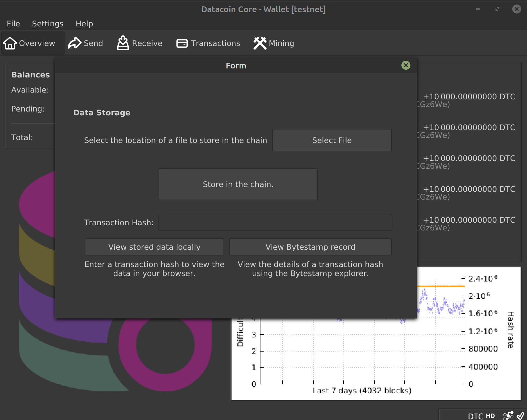Viewport: 527px width, 420px height.
Task: Click View stored data locally button
Action: [154, 247]
